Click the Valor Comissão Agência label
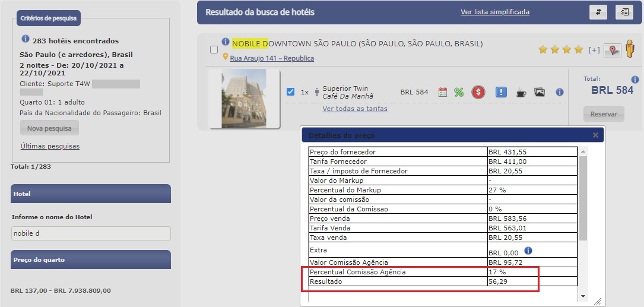The width and height of the screenshot is (644, 307). pyautogui.click(x=348, y=262)
